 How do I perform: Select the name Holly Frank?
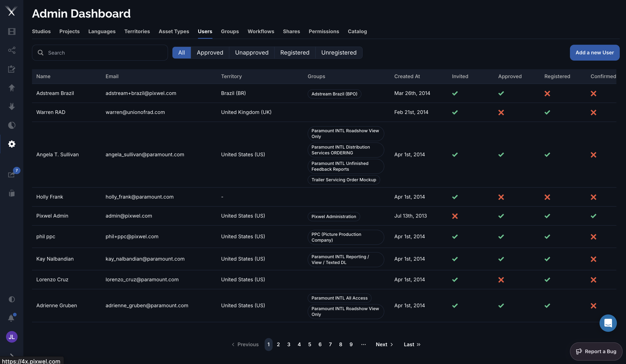click(x=50, y=197)
